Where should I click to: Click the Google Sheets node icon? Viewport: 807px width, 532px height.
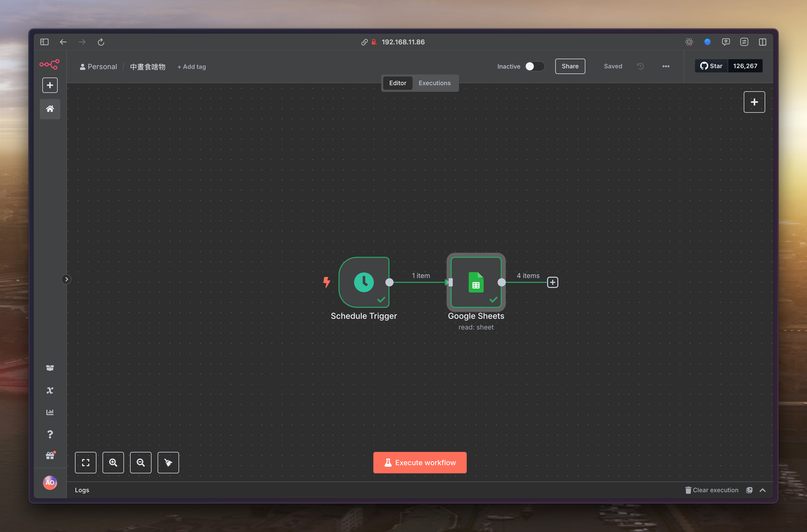pos(476,282)
